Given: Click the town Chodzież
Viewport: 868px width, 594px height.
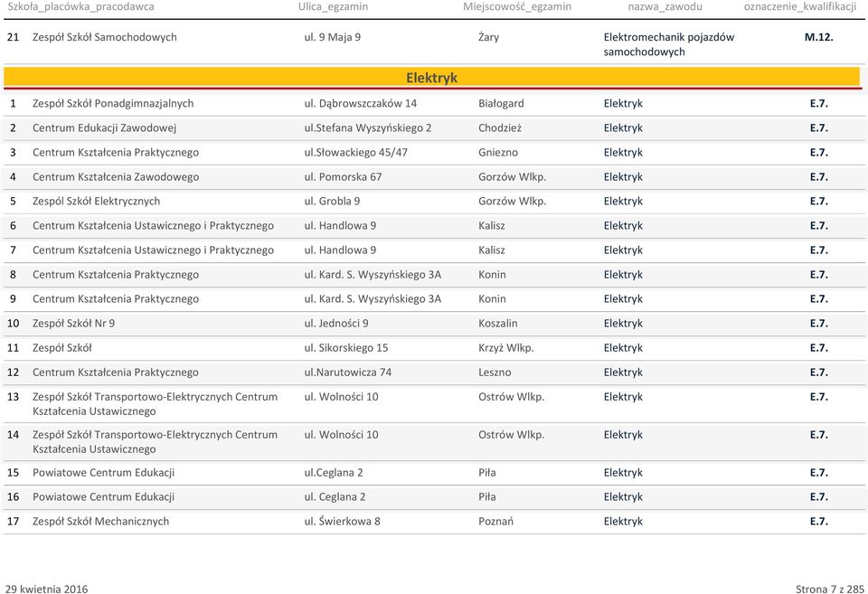Looking at the screenshot, I should (x=500, y=127).
